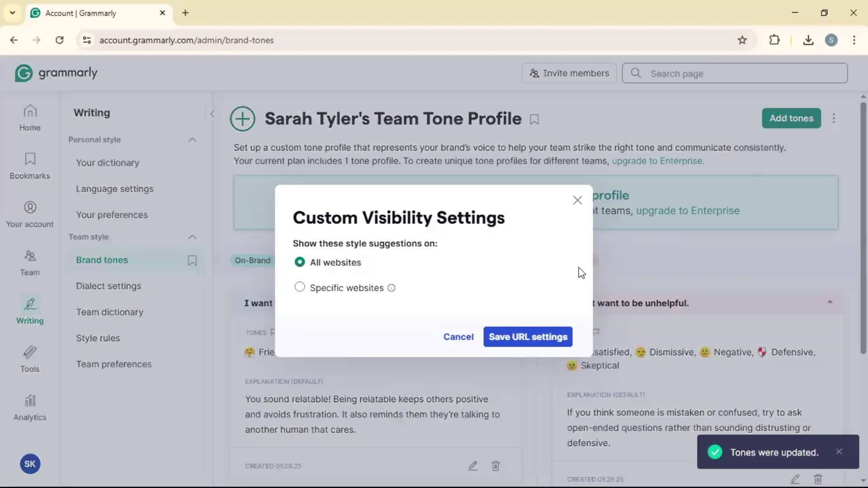Screen dimensions: 868x488
Task: Open Analytics in the sidebar
Action: click(30, 408)
